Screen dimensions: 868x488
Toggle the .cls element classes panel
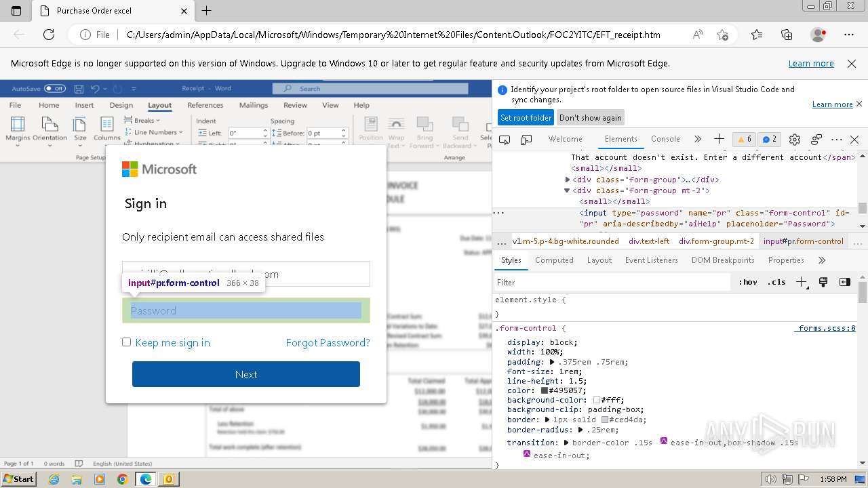click(x=776, y=282)
